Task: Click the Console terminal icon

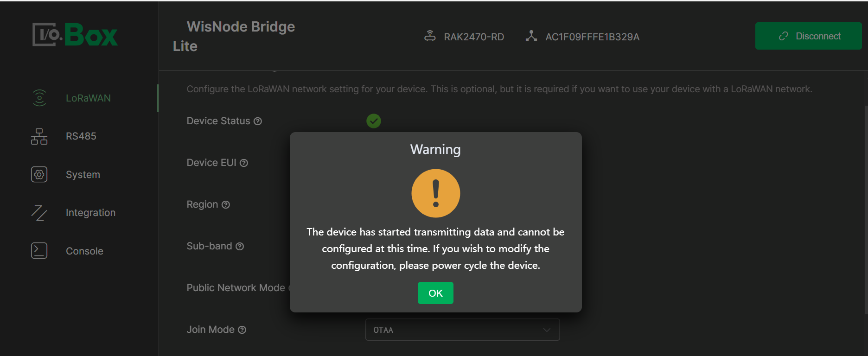Action: pyautogui.click(x=39, y=251)
